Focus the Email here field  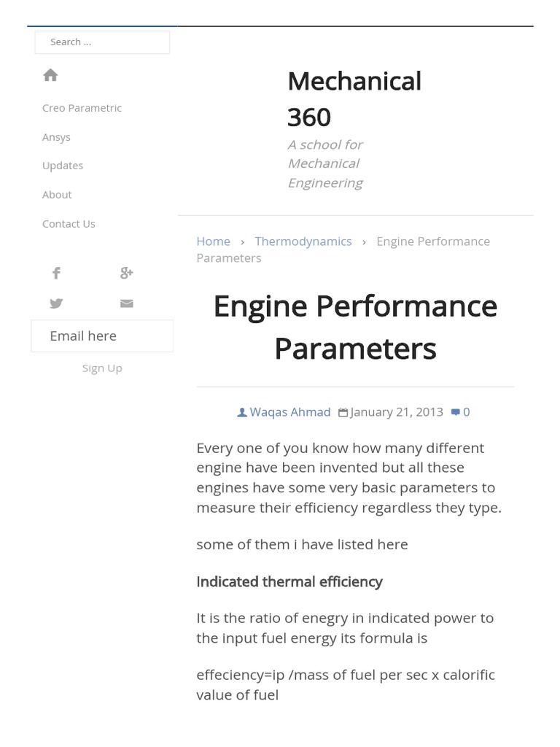pyautogui.click(x=102, y=336)
